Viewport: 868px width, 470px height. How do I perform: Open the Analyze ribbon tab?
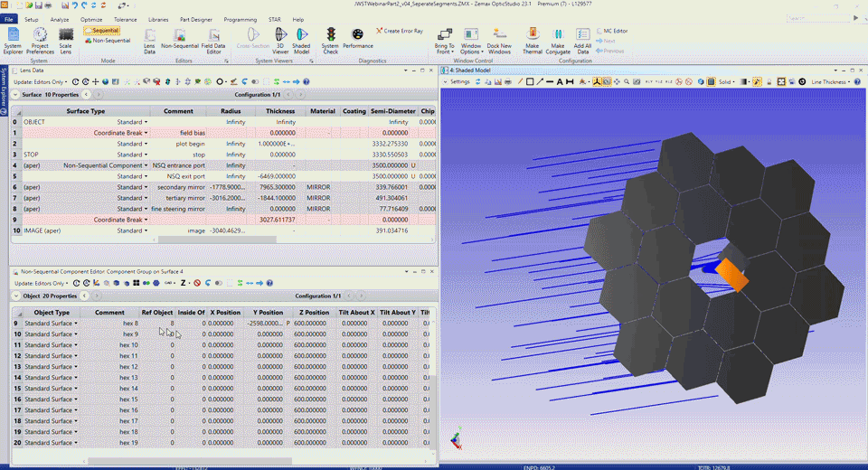tap(60, 19)
